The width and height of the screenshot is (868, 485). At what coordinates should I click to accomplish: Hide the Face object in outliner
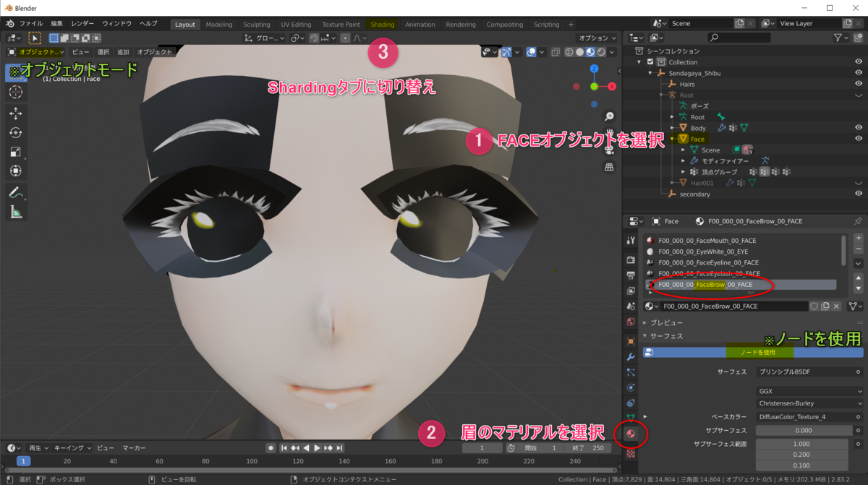point(859,139)
